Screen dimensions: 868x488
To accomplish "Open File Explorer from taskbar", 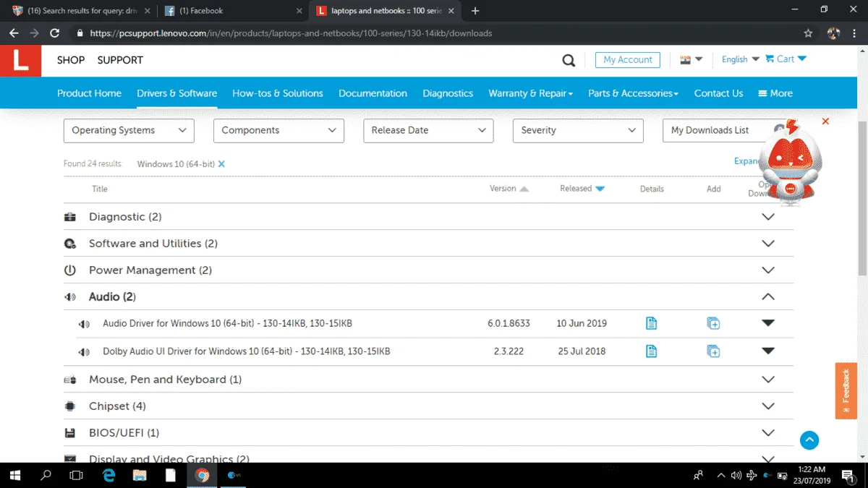I will point(140,475).
